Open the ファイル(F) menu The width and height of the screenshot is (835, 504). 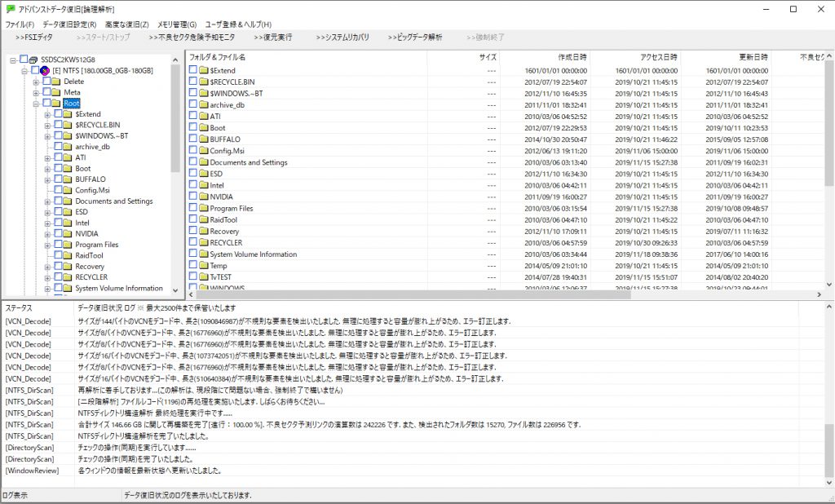[x=20, y=24]
